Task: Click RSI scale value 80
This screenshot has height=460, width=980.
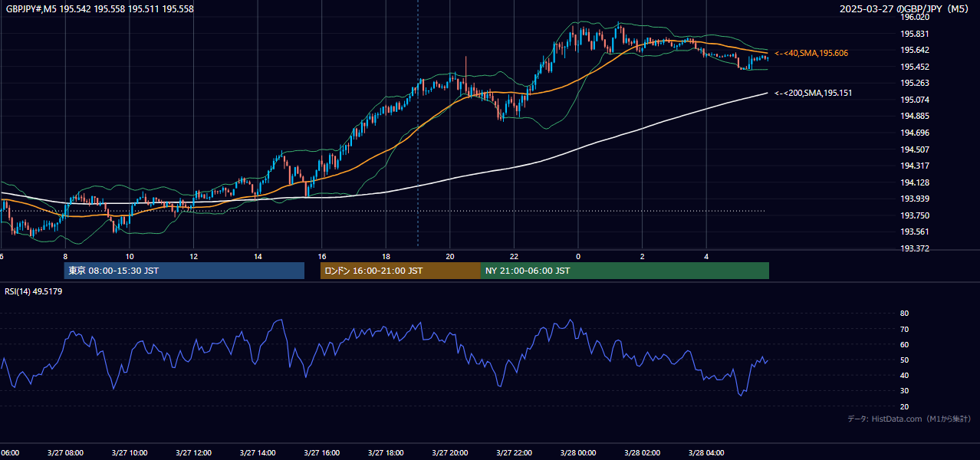Action: tap(904, 314)
